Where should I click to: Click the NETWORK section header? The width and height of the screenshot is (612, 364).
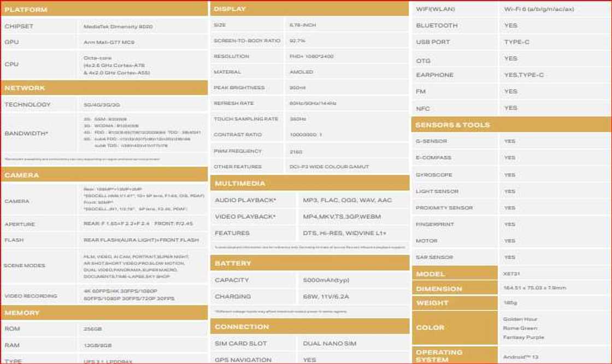(x=25, y=88)
